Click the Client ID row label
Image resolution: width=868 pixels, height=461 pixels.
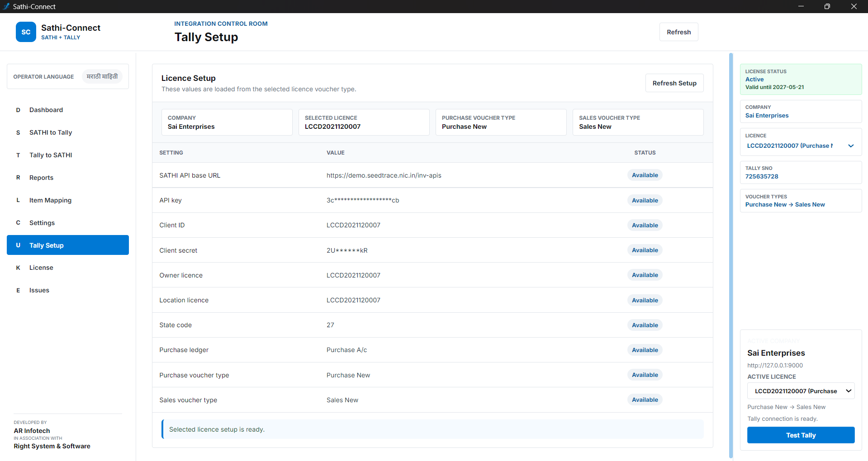172,225
